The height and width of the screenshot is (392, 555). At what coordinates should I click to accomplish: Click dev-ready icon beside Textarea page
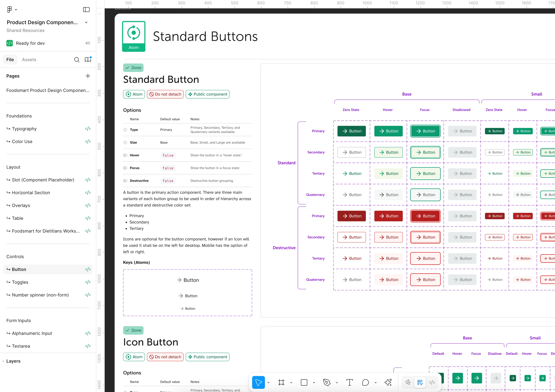88,346
